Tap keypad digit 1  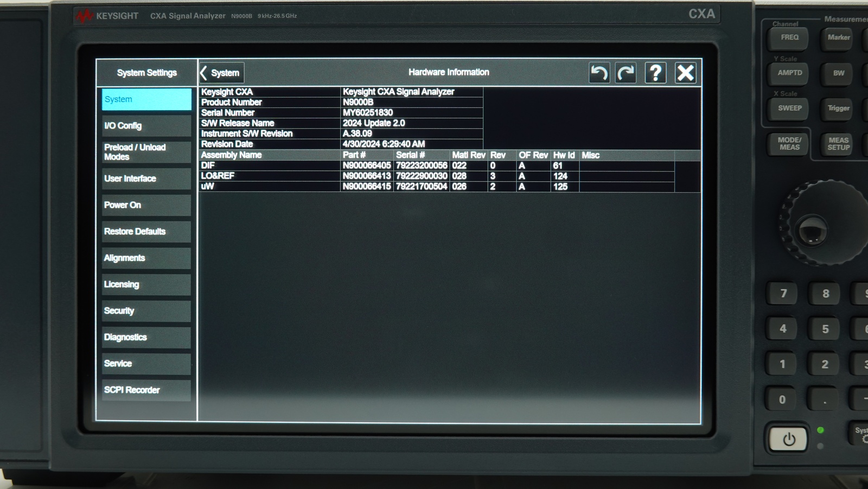(x=783, y=364)
